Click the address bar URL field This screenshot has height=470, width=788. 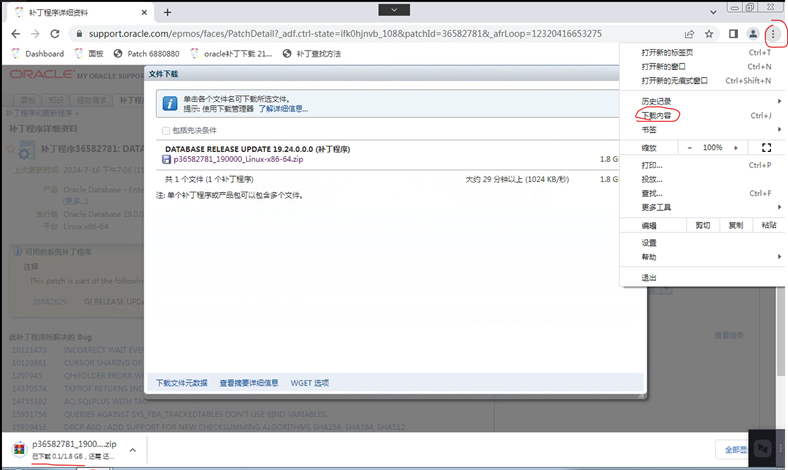(345, 34)
